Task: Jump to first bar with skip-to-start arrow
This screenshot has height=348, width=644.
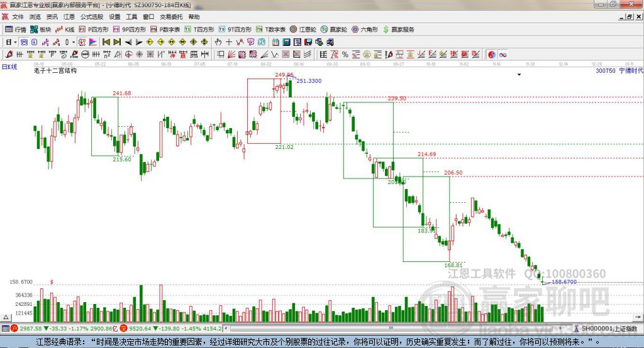Action: (106, 42)
